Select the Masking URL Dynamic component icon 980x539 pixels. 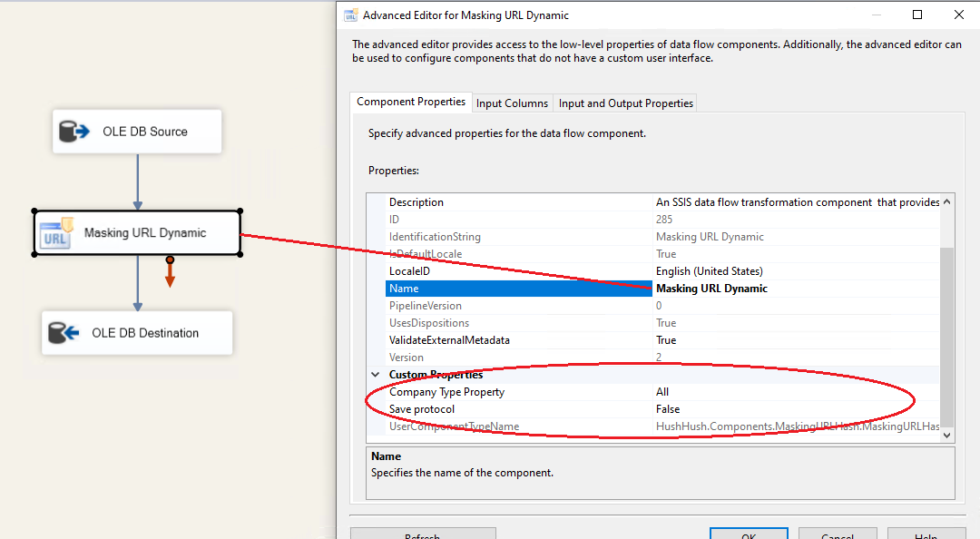point(55,234)
